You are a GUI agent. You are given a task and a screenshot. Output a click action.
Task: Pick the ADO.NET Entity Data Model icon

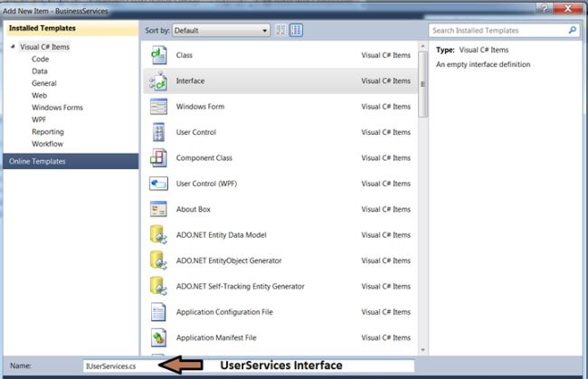(158, 235)
